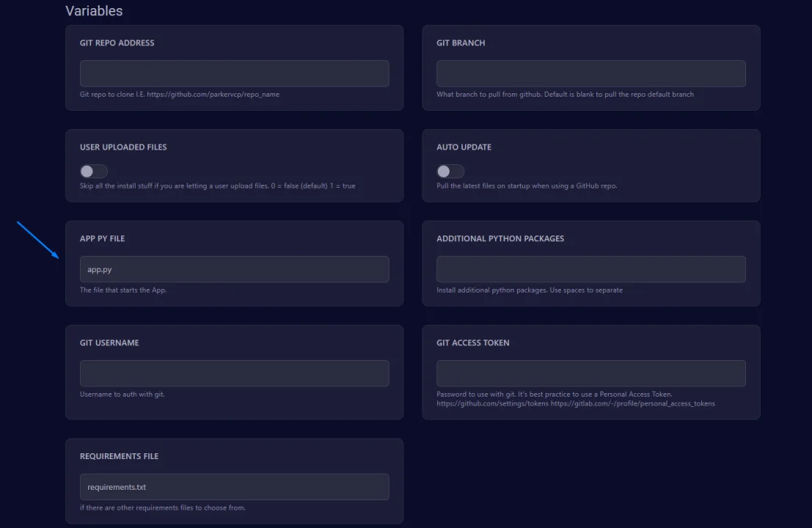Viewport: 812px width, 528px height.
Task: Click the blue arrow pointing at App Py File
Action: (x=39, y=240)
